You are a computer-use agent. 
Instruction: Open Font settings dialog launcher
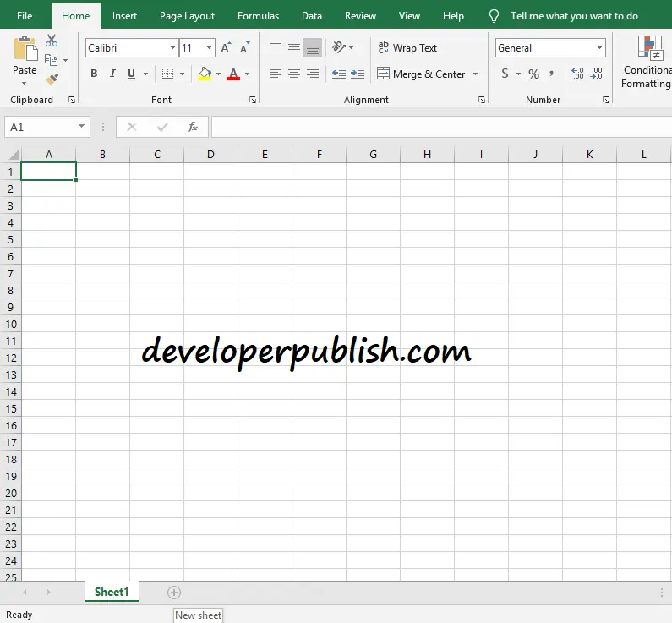(253, 100)
